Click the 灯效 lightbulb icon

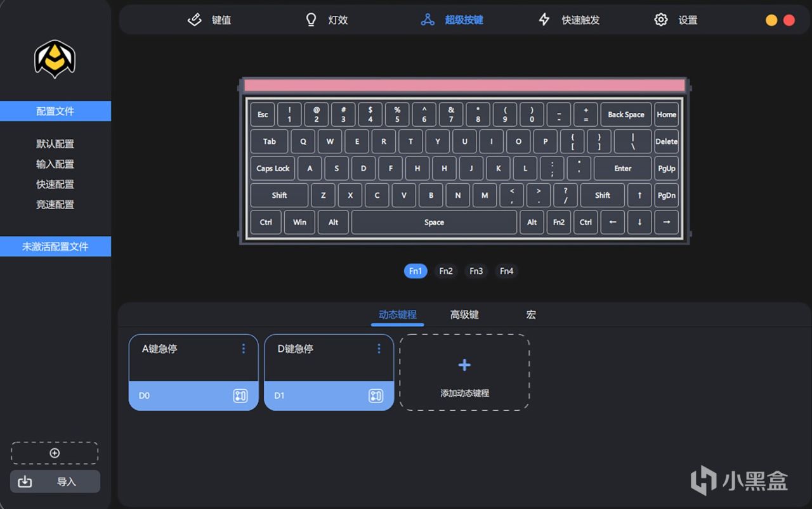(x=311, y=20)
